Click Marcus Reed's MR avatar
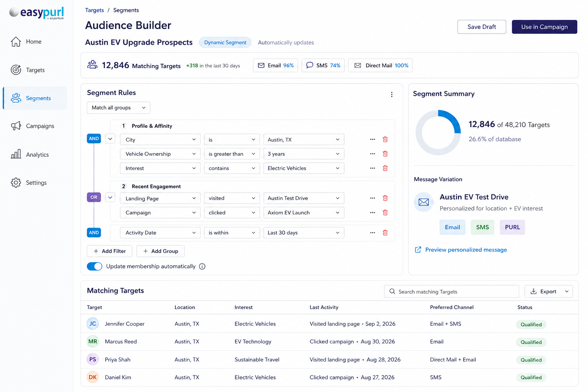The width and height of the screenshot is (588, 392). point(93,341)
